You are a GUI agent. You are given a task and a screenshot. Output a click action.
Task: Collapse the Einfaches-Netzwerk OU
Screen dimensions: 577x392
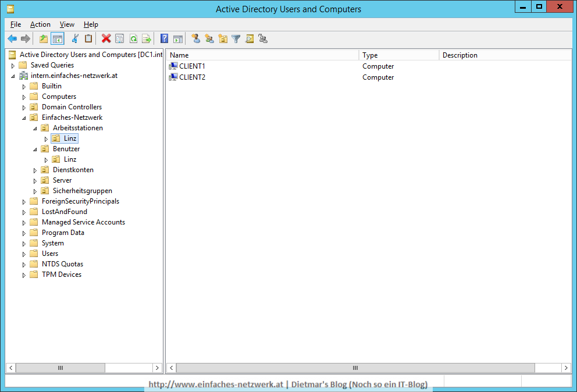click(x=24, y=118)
